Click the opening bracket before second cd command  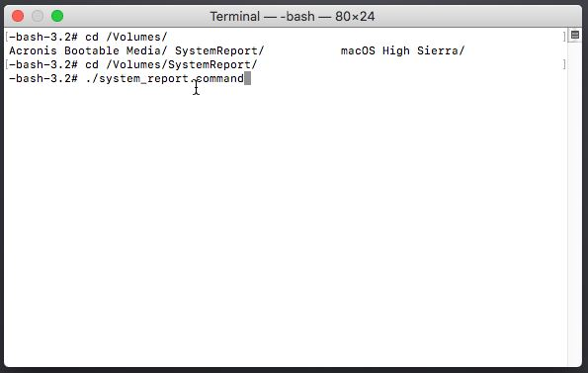(7, 64)
